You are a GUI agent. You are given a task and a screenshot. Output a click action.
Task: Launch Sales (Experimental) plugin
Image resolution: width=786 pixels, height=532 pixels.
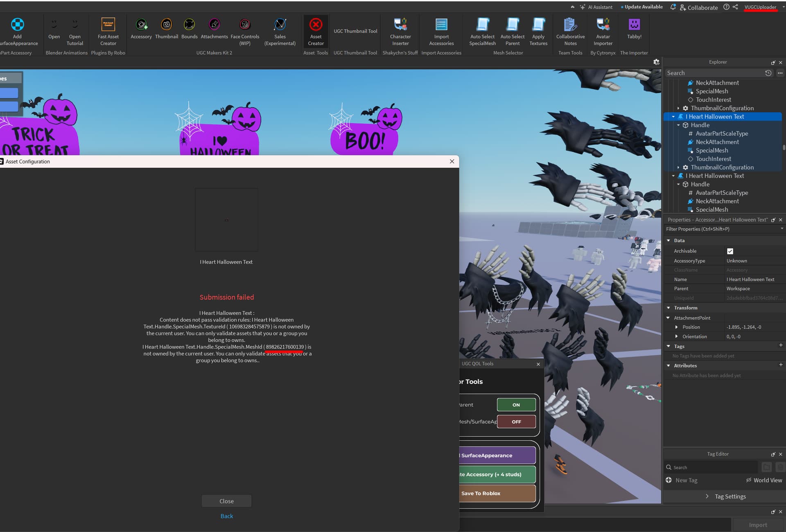tap(280, 31)
